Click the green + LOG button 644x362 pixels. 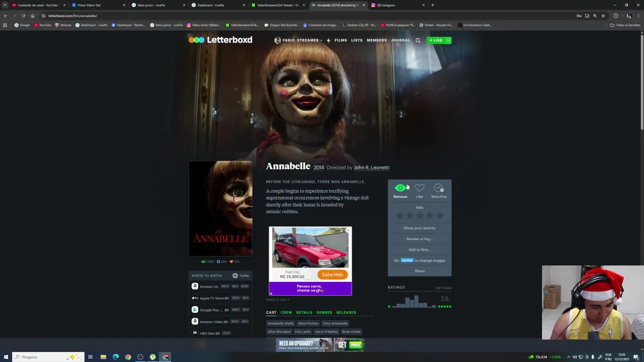(436, 40)
